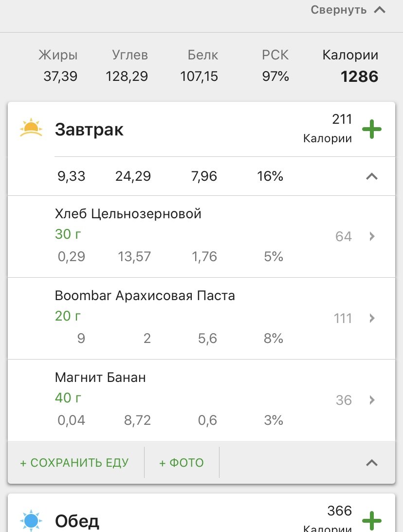The height and width of the screenshot is (532, 403).
Task: Select the Хлеб Цельнозерновой food entry
Action: coord(128,214)
